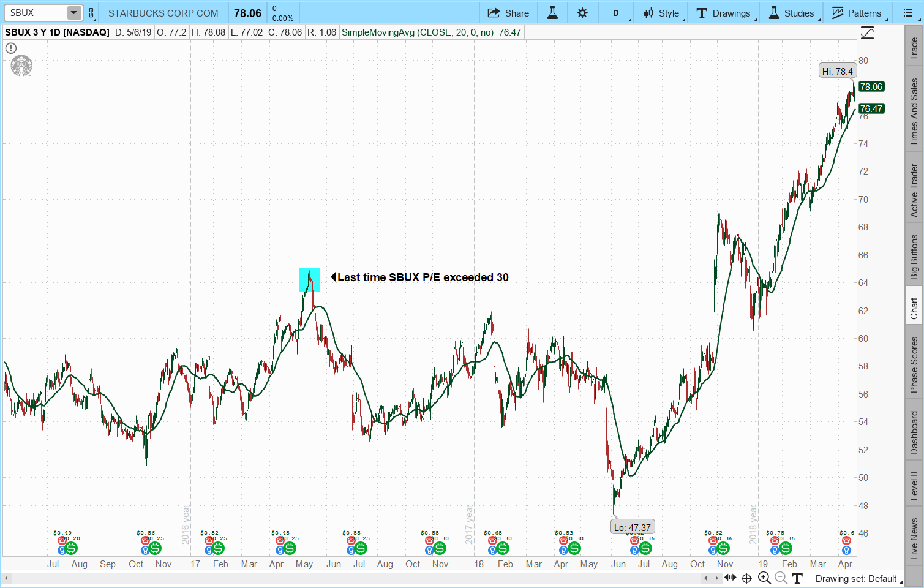The width and height of the screenshot is (924, 588).
Task: Click the Share button
Action: coord(508,13)
